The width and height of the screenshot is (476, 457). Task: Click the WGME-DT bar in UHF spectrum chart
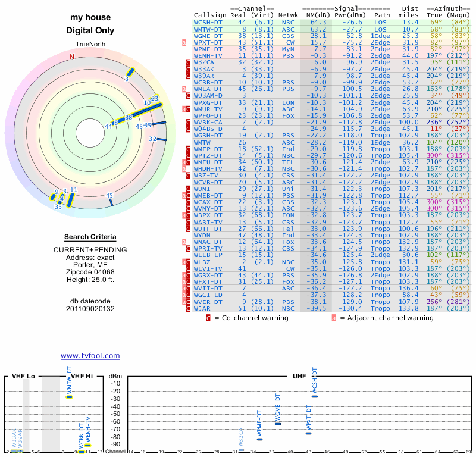click(x=277, y=423)
